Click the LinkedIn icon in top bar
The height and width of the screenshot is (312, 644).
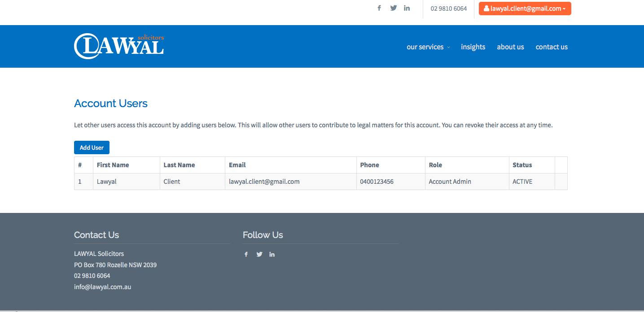point(407,8)
